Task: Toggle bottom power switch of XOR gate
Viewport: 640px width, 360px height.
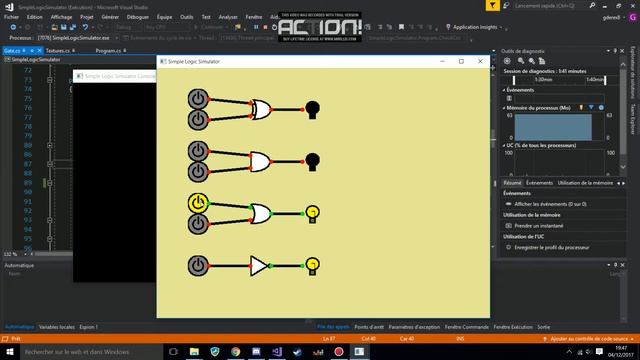Action: (198, 120)
